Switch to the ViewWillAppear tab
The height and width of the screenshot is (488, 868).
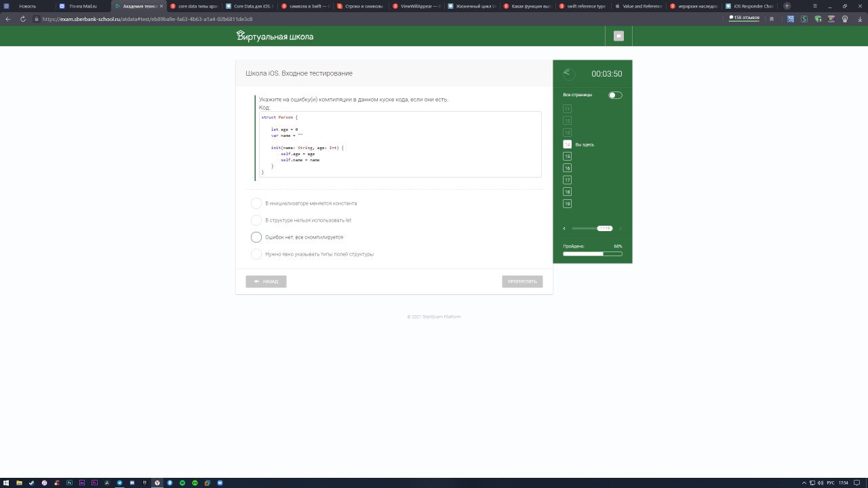pos(418,6)
